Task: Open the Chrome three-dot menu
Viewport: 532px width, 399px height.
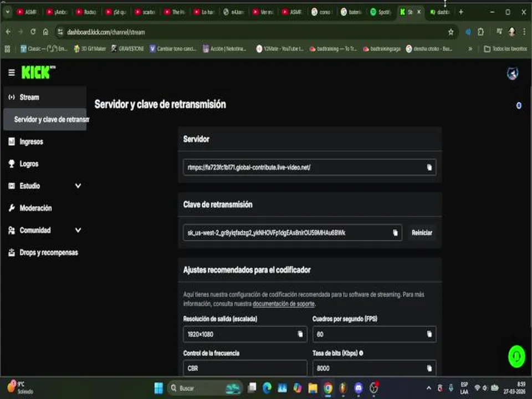Action: [524, 32]
